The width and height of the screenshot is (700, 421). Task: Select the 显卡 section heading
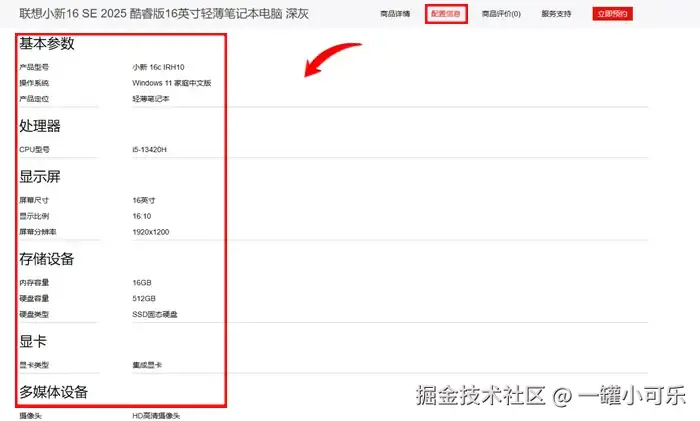pyautogui.click(x=33, y=341)
